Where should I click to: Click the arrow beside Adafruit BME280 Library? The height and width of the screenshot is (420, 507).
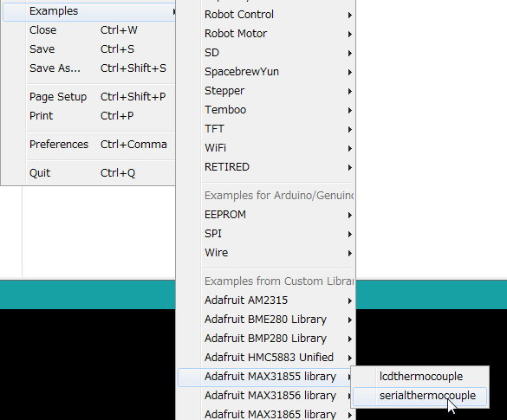tap(350, 320)
